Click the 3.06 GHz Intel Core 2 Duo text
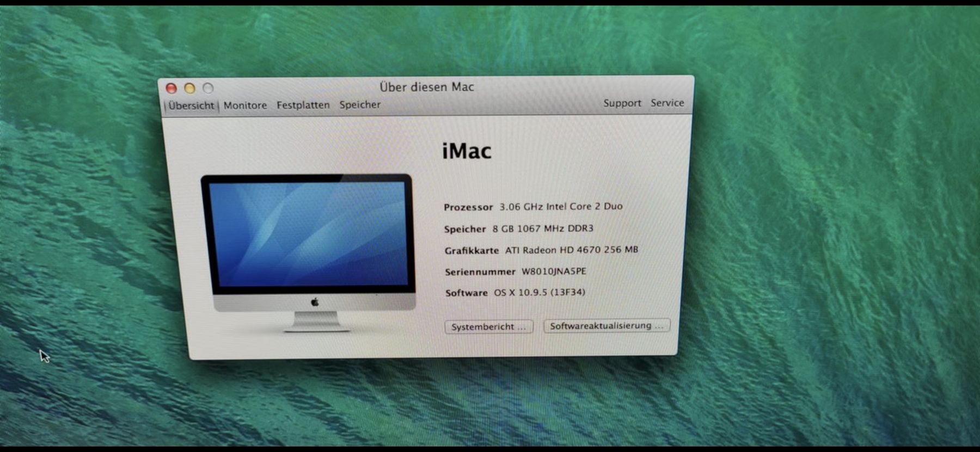The image size is (980, 452). pyautogui.click(x=561, y=206)
